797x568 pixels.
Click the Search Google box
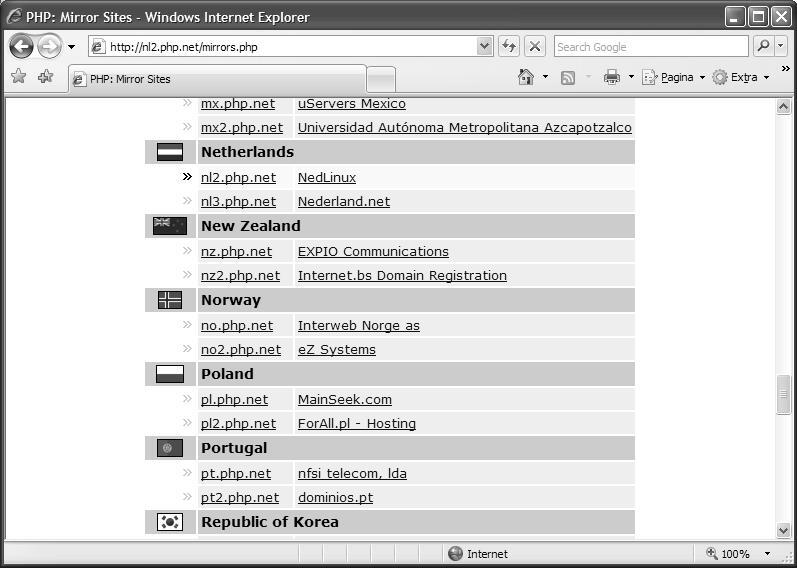(651, 47)
